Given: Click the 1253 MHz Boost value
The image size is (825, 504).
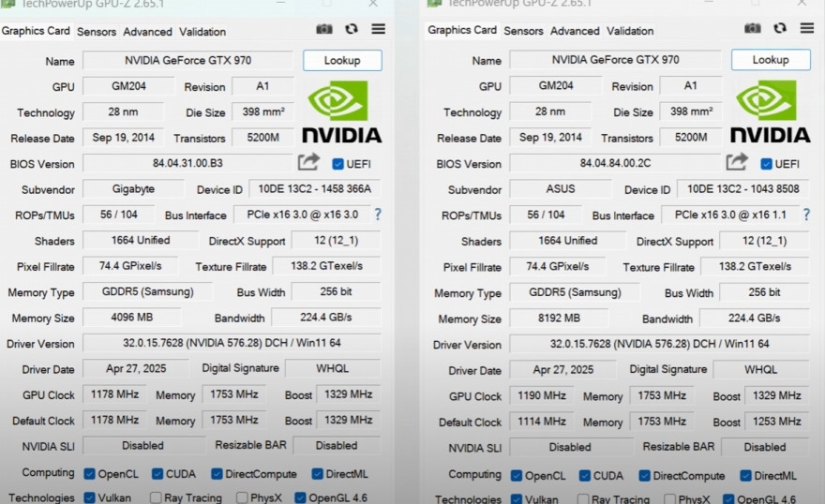Looking at the screenshot, I should 776,422.
